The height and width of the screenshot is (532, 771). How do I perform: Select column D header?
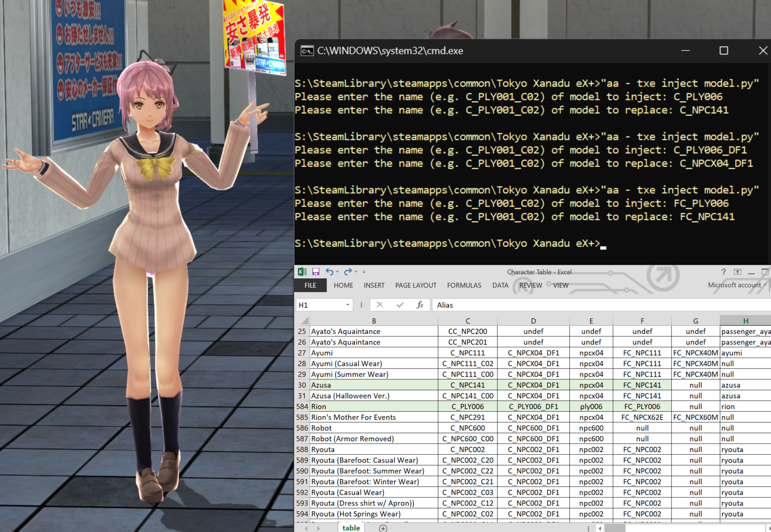(x=533, y=321)
